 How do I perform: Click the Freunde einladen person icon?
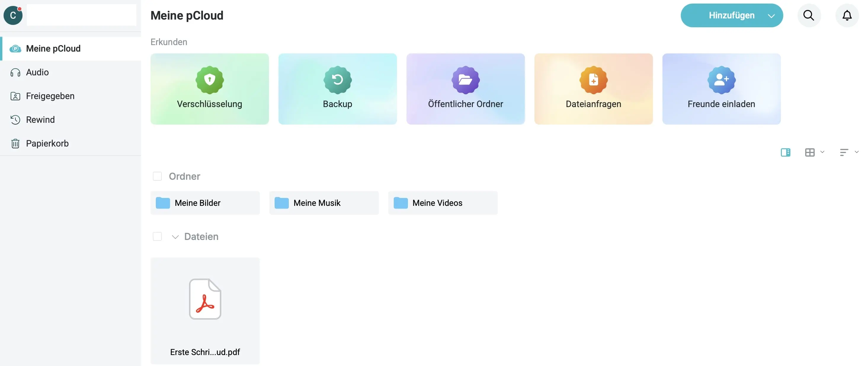point(721,80)
